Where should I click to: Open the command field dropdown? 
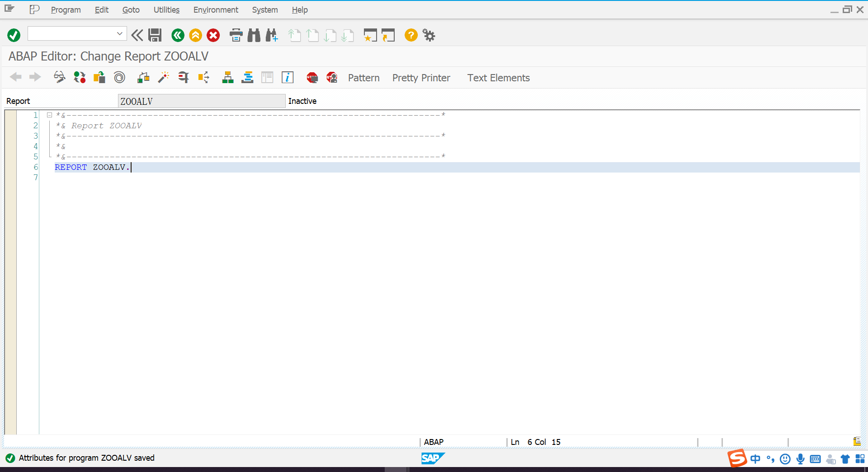(119, 33)
